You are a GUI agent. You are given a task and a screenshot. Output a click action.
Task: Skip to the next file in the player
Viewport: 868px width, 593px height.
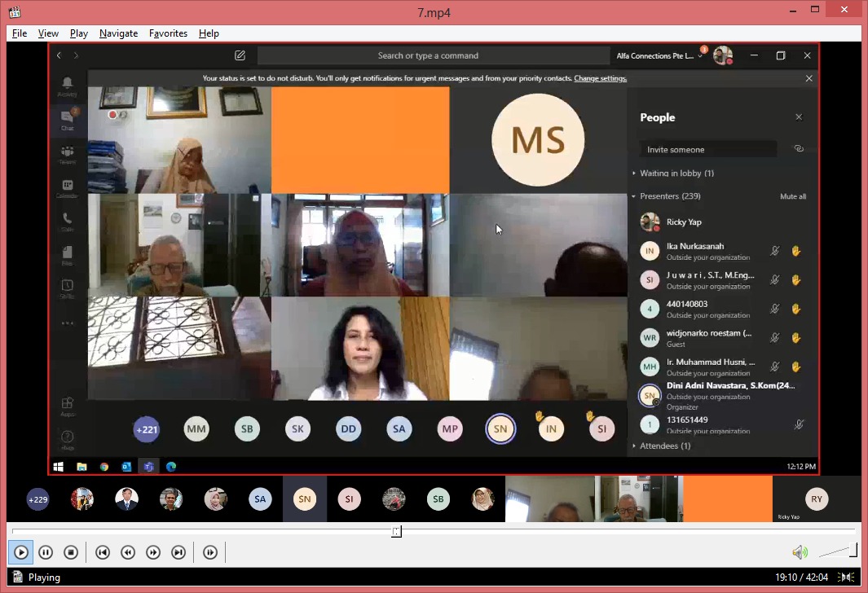click(178, 552)
